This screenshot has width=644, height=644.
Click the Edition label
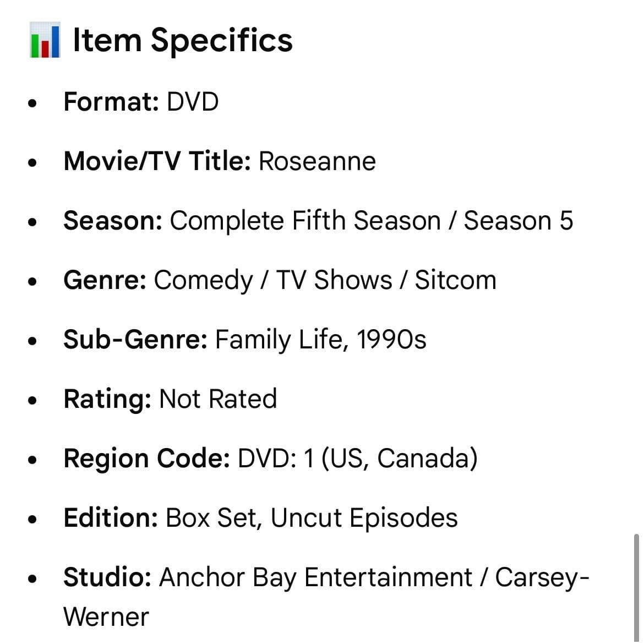tap(111, 517)
